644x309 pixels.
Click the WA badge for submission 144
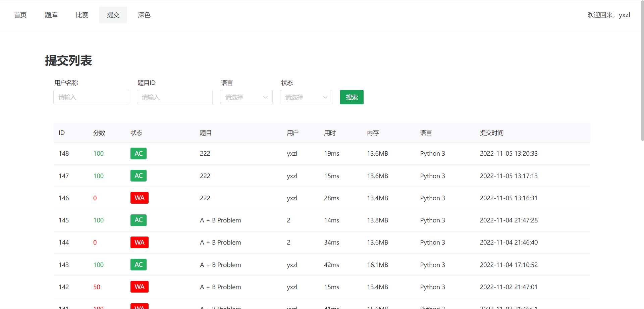139,243
